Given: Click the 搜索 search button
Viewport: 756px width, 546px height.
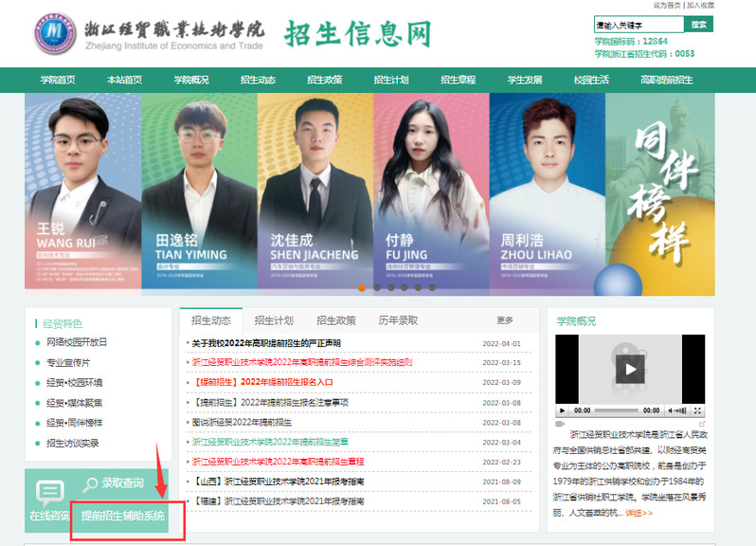Looking at the screenshot, I should click(698, 24).
